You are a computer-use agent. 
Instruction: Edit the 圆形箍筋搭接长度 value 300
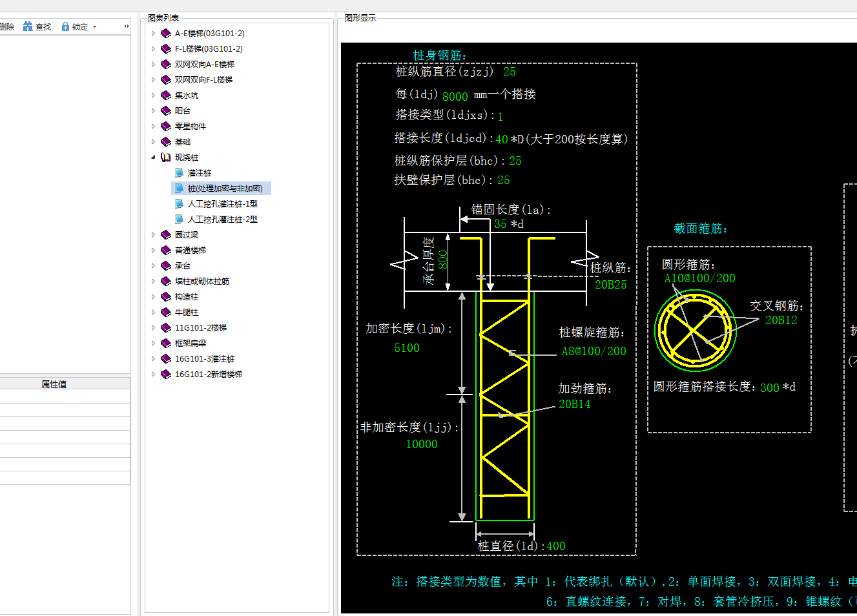pos(770,388)
